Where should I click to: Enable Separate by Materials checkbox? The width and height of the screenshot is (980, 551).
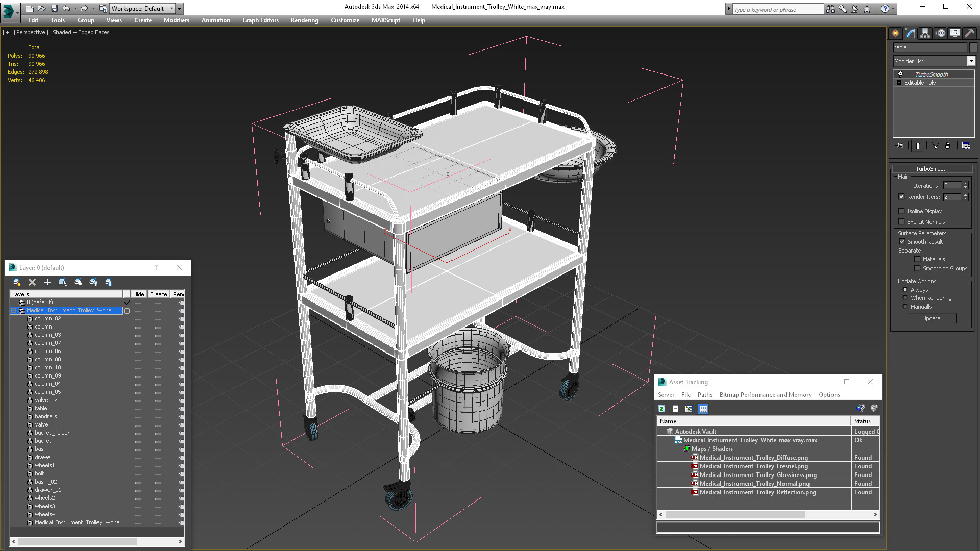coord(917,259)
